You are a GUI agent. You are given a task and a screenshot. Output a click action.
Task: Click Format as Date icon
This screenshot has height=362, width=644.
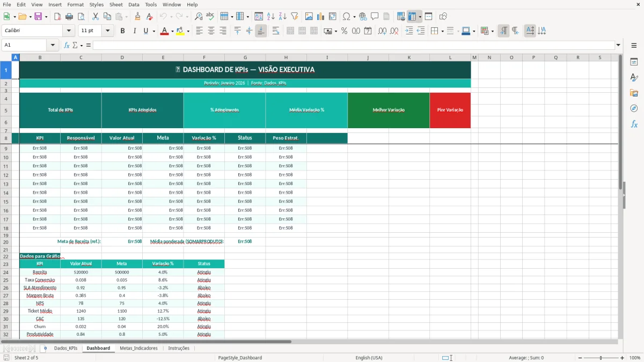[x=368, y=31]
